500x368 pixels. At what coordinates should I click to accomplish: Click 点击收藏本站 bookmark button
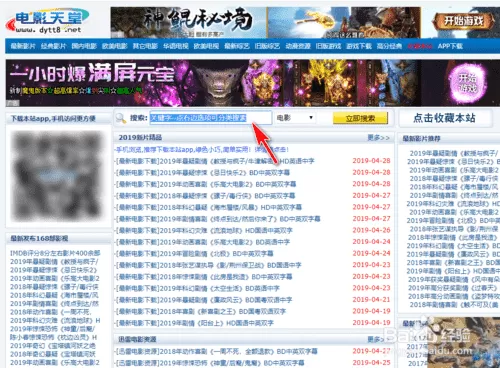[445, 118]
